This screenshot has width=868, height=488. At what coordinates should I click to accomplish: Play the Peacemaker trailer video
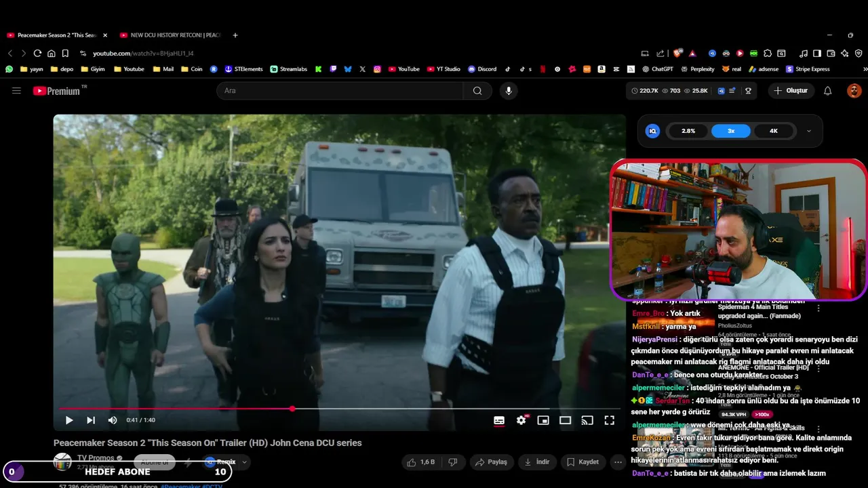tap(69, 420)
